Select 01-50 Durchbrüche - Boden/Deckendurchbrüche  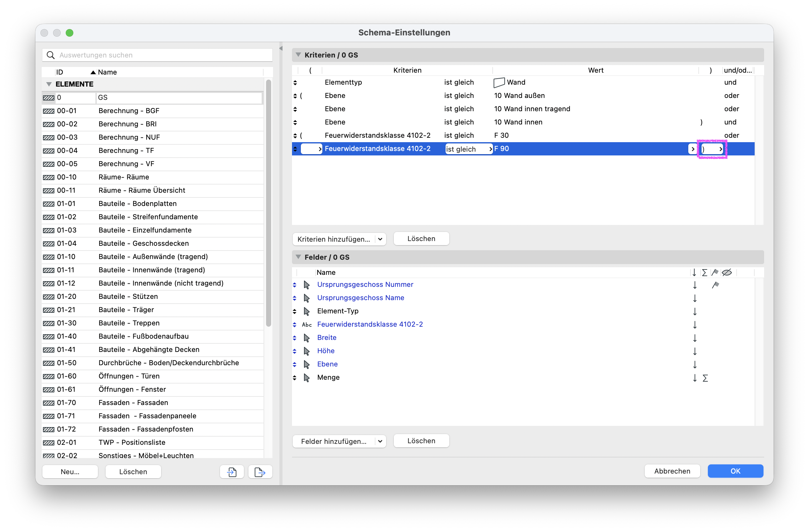coord(153,363)
